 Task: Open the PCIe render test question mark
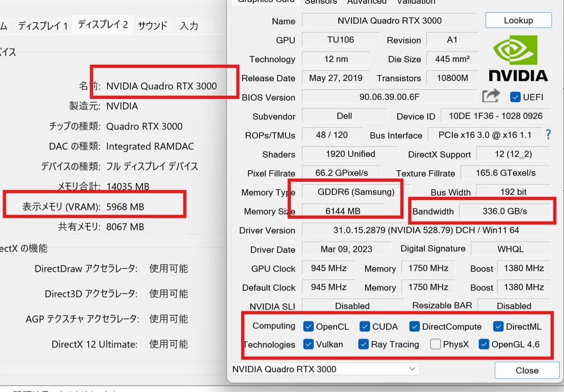tap(548, 135)
